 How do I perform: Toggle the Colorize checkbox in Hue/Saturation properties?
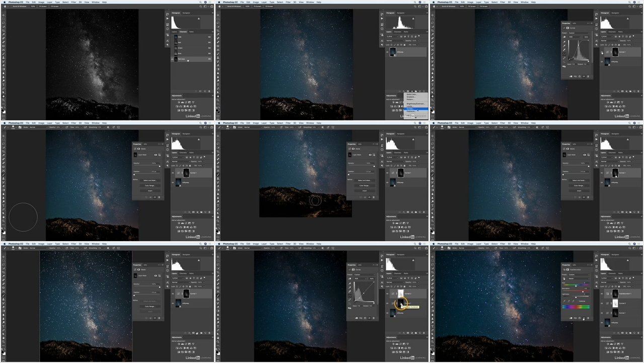pyautogui.click(x=578, y=301)
